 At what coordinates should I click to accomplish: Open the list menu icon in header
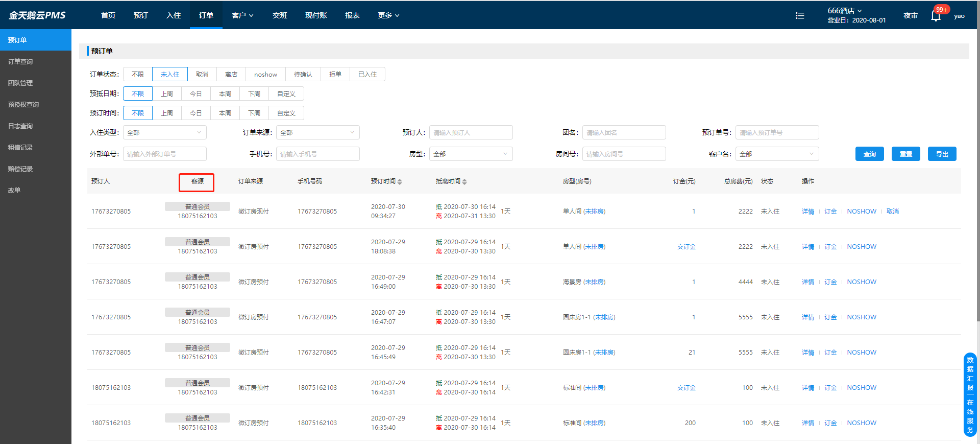pos(800,16)
